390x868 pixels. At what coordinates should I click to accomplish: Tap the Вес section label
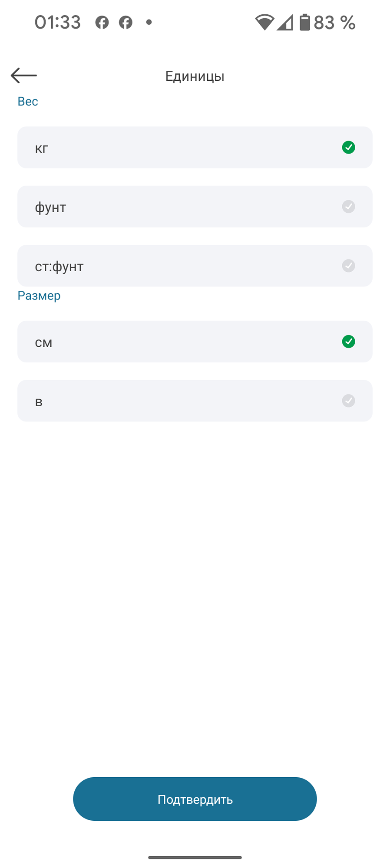pos(28,102)
